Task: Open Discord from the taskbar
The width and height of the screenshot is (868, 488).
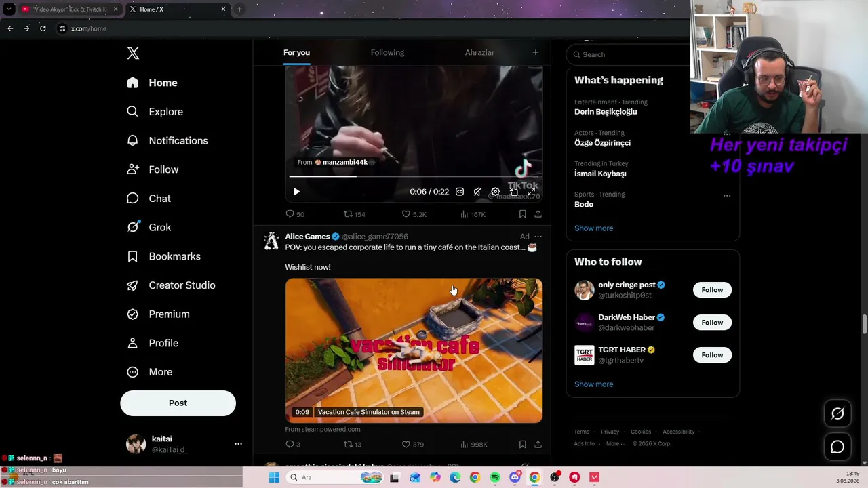Action: click(515, 478)
